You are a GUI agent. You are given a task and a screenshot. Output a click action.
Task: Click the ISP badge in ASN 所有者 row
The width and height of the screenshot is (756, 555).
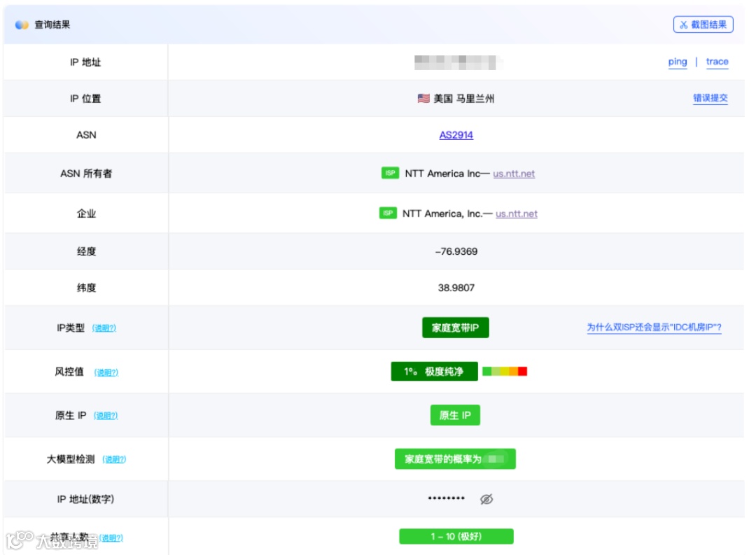(x=390, y=173)
